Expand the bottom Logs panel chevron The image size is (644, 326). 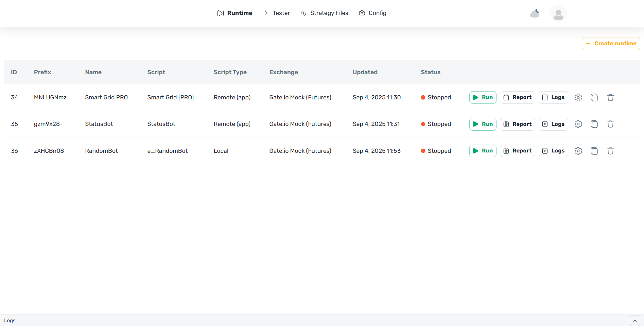[x=634, y=321]
